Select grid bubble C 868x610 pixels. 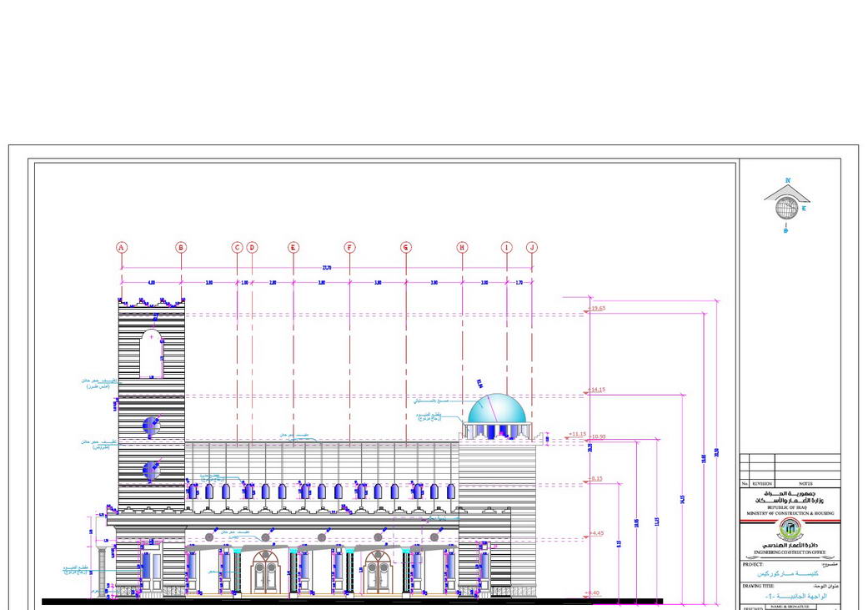click(x=237, y=248)
